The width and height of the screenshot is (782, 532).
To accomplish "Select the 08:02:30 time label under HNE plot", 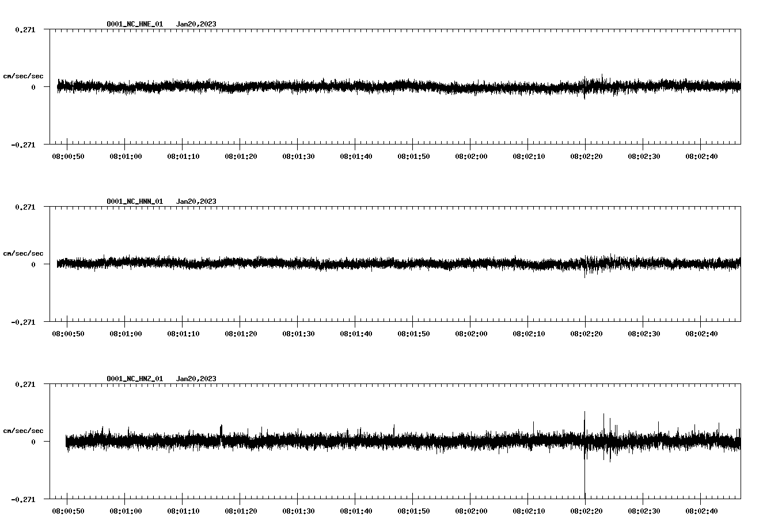I will click(644, 156).
